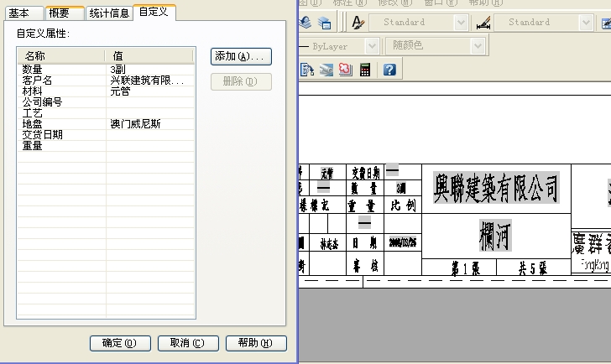Open the 随颜色 plot style dropdown

coord(478,46)
